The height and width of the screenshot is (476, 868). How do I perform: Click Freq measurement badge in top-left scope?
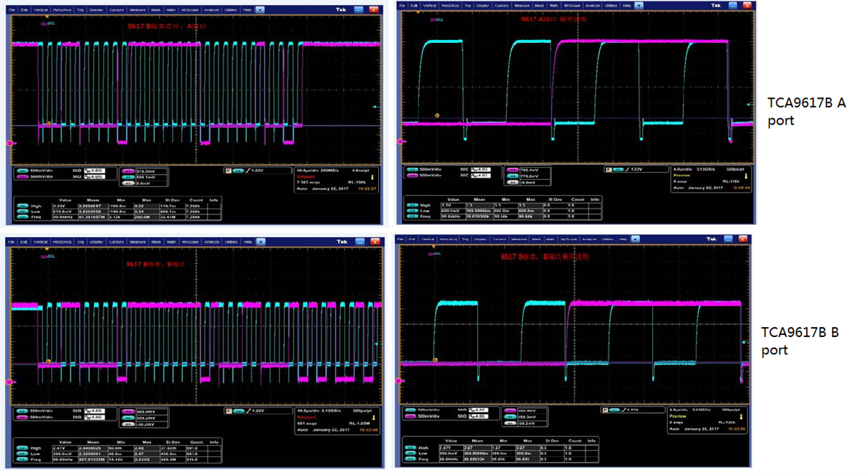coord(22,217)
